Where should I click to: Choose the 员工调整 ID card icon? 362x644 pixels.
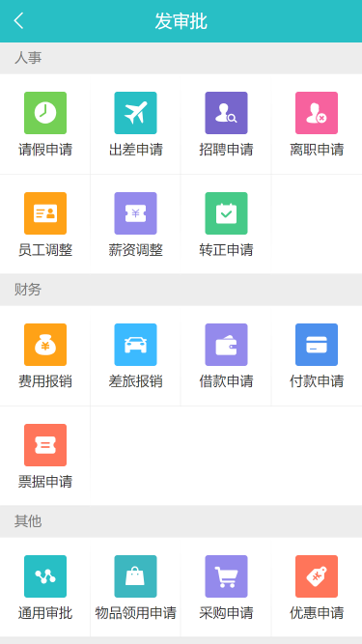click(45, 213)
